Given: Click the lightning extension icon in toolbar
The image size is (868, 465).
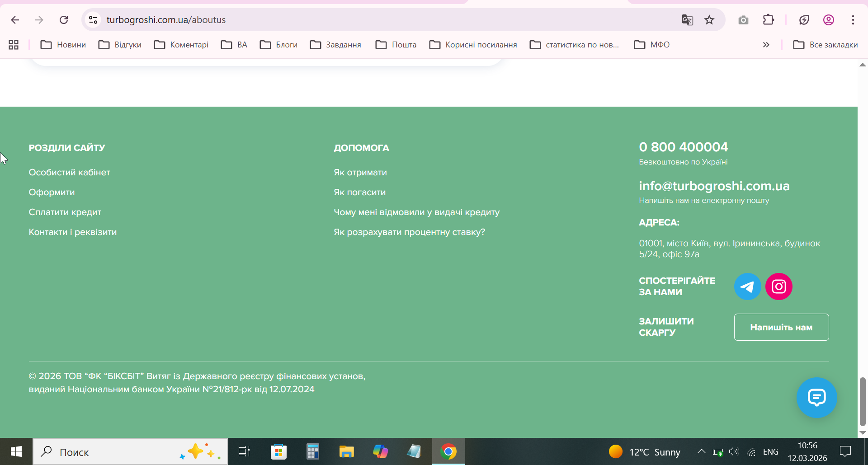Looking at the screenshot, I should pyautogui.click(x=804, y=20).
